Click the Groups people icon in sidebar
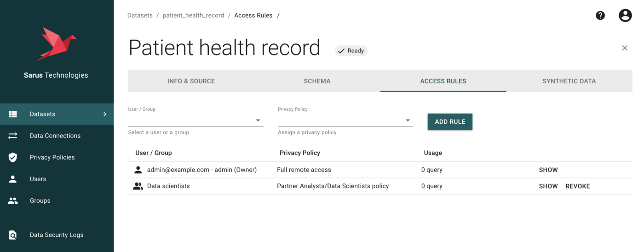 point(13,200)
